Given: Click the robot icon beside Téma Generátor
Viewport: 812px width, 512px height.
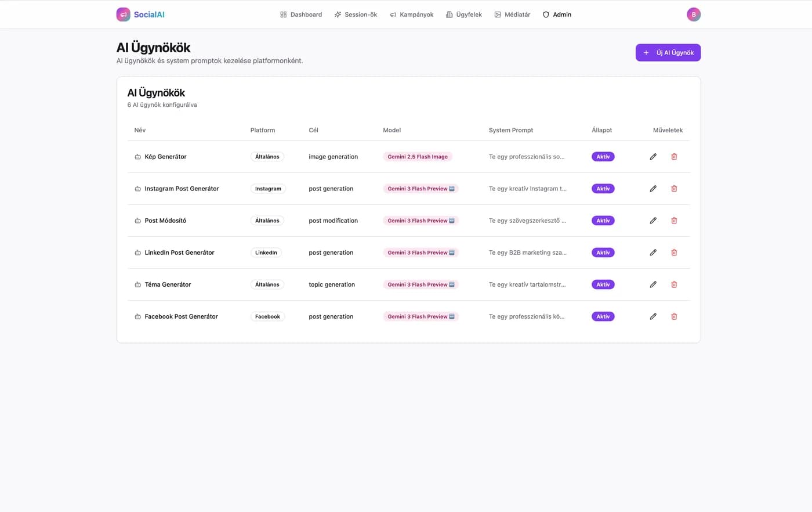Looking at the screenshot, I should [137, 284].
